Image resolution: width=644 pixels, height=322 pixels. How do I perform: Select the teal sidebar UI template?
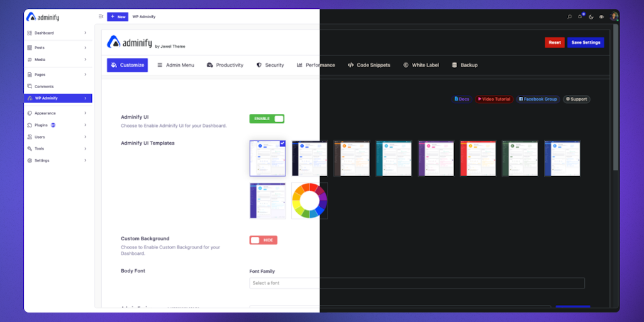(x=394, y=158)
